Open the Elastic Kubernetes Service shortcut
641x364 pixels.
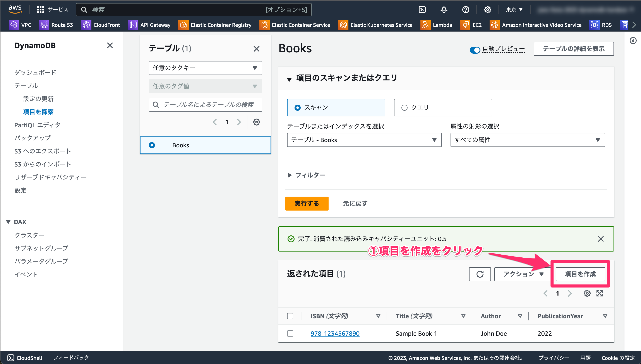(x=375, y=25)
